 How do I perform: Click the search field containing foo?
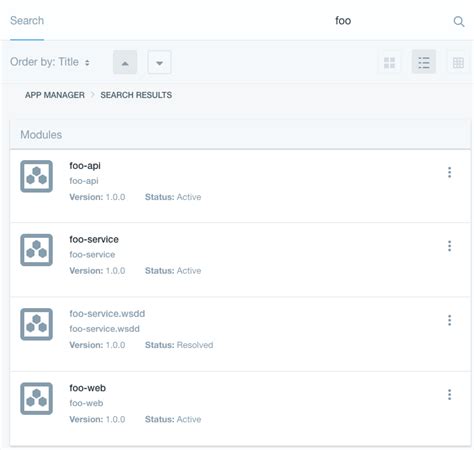tap(343, 21)
